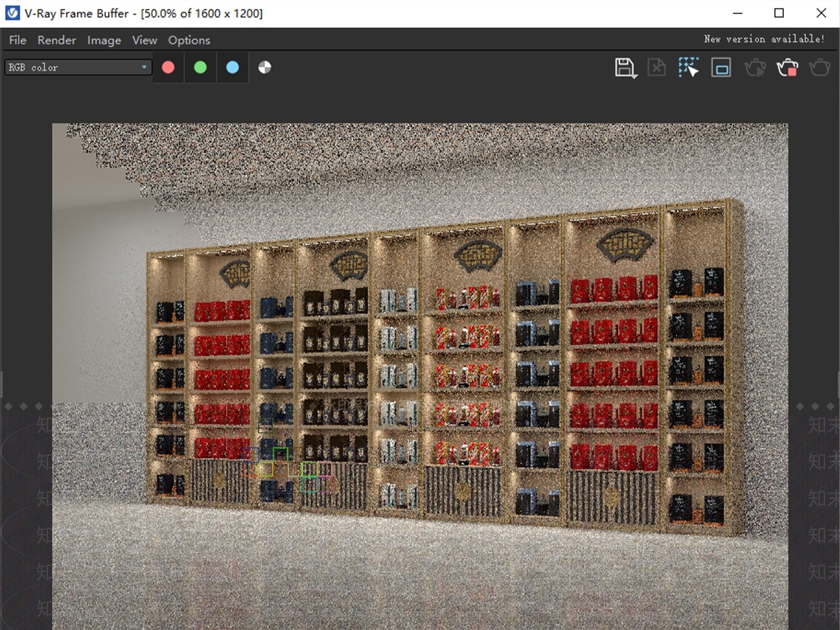Click the Clear image icon
The height and width of the screenshot is (630, 840).
[x=656, y=68]
